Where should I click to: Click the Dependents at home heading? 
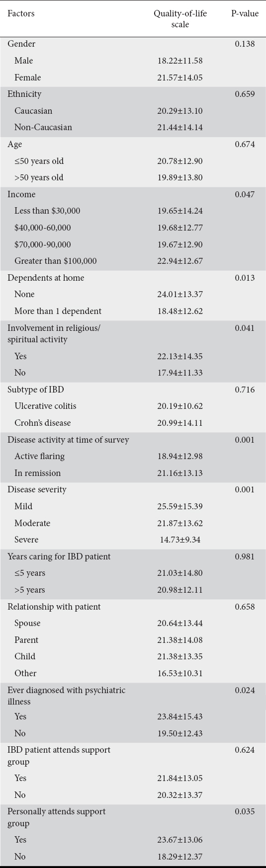click(x=46, y=278)
